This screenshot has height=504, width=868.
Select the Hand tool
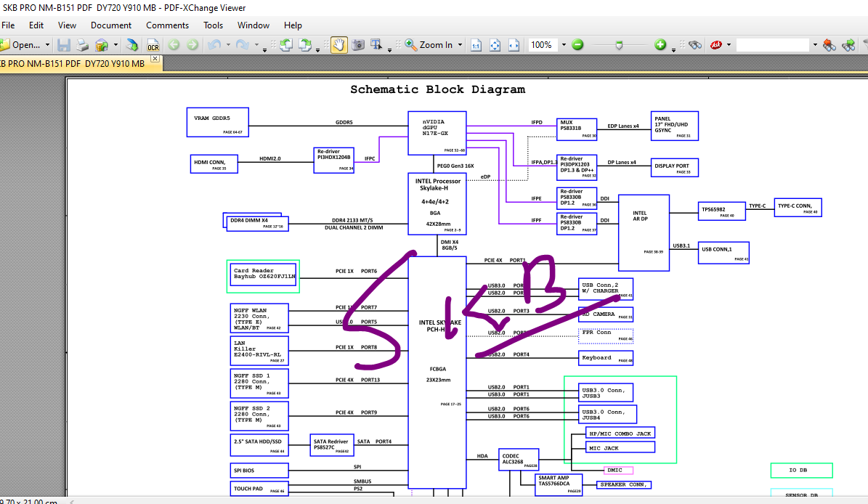[338, 45]
